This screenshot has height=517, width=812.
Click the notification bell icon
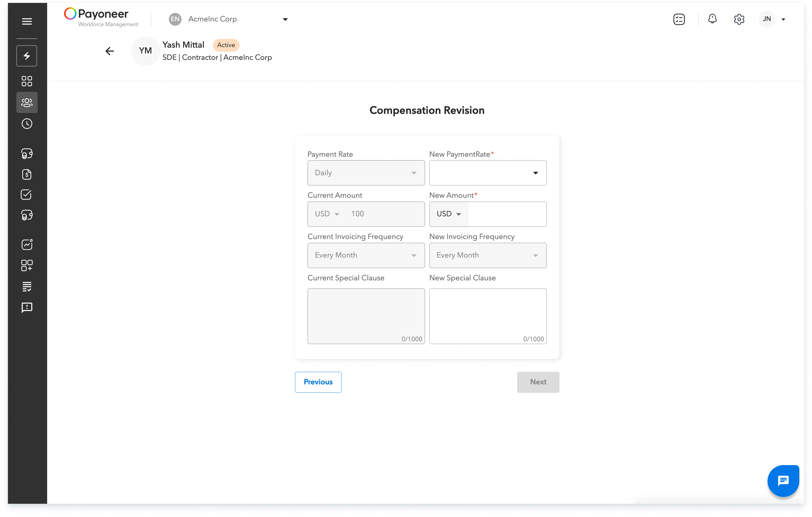pyautogui.click(x=712, y=19)
